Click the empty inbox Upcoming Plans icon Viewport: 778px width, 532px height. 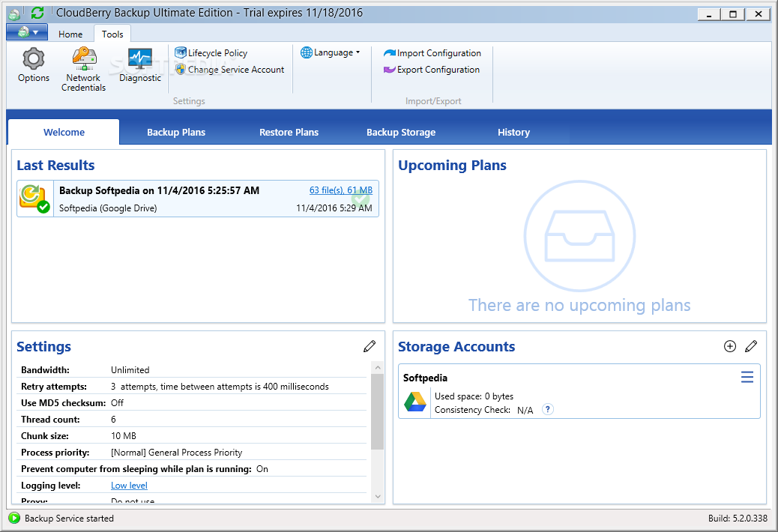click(x=579, y=236)
